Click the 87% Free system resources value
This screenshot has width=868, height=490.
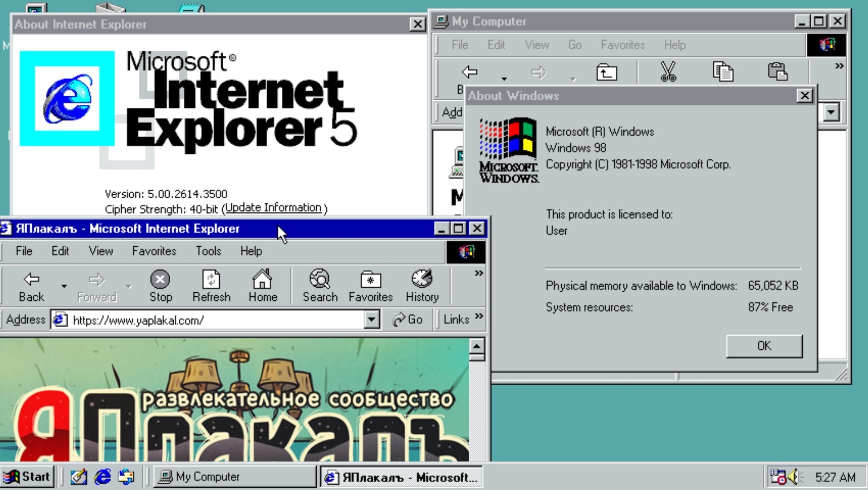[770, 307]
